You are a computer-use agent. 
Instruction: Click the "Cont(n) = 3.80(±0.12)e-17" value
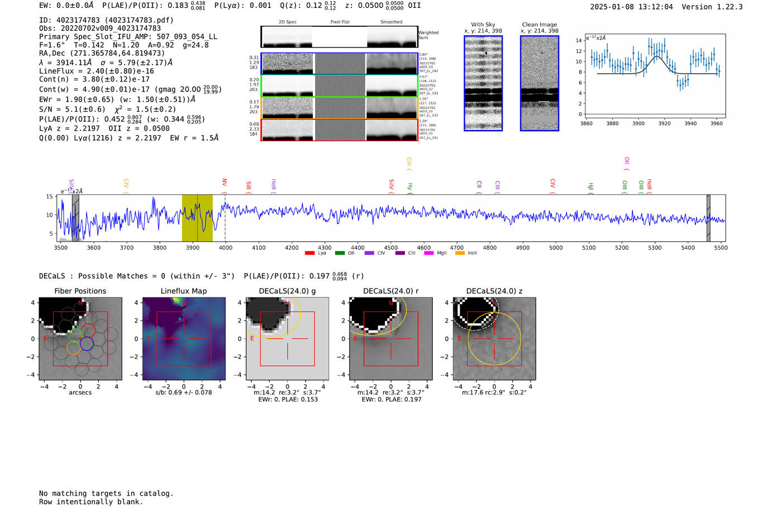94,79
